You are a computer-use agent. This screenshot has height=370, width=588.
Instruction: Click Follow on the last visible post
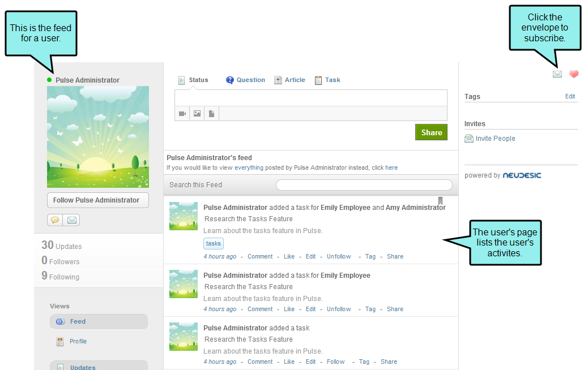335,362
